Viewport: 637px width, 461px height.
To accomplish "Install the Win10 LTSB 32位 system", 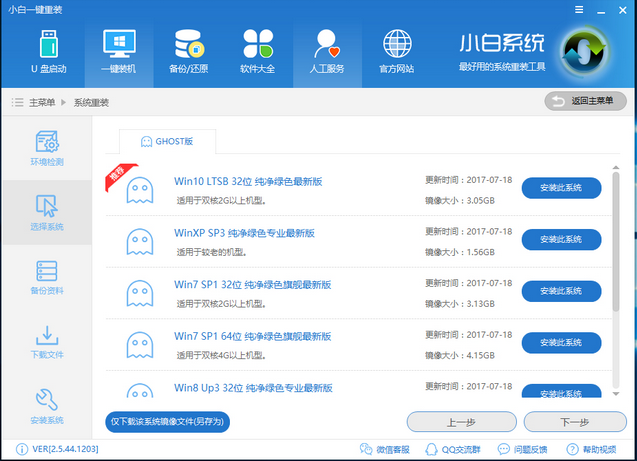I will (561, 188).
